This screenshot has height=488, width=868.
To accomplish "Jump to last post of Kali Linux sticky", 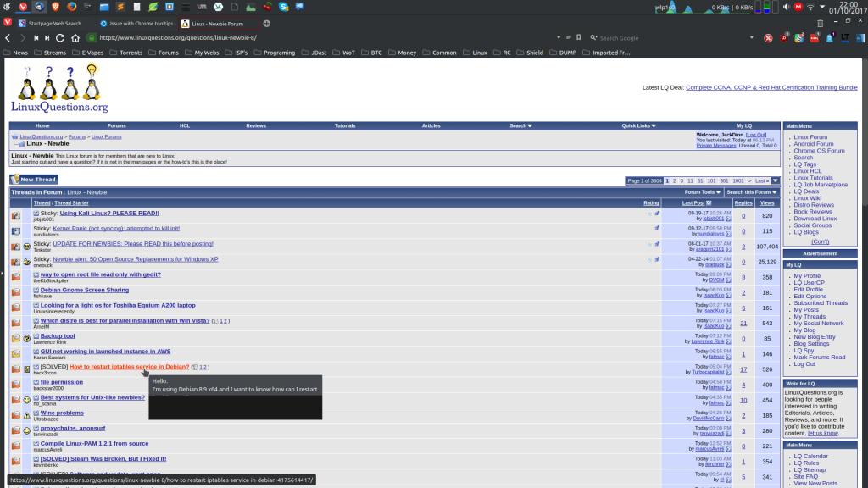I will (x=728, y=219).
